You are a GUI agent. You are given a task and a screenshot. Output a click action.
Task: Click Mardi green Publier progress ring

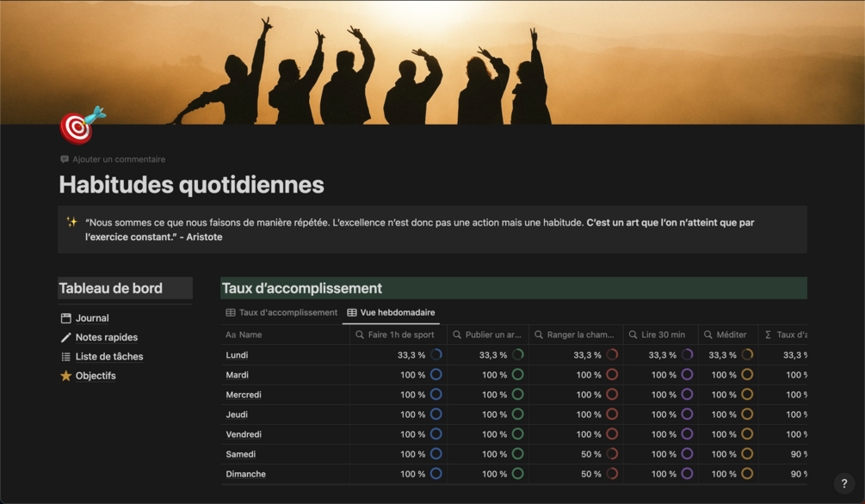click(x=517, y=374)
